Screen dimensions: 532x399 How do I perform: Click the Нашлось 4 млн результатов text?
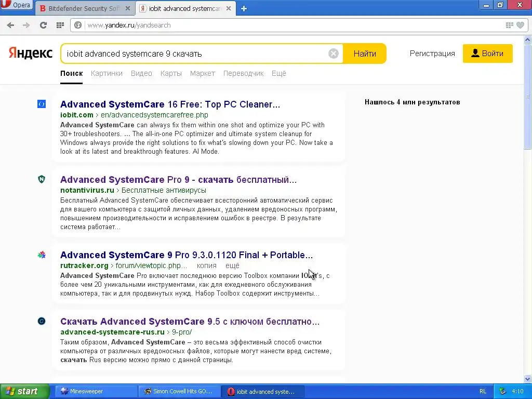coord(412,102)
